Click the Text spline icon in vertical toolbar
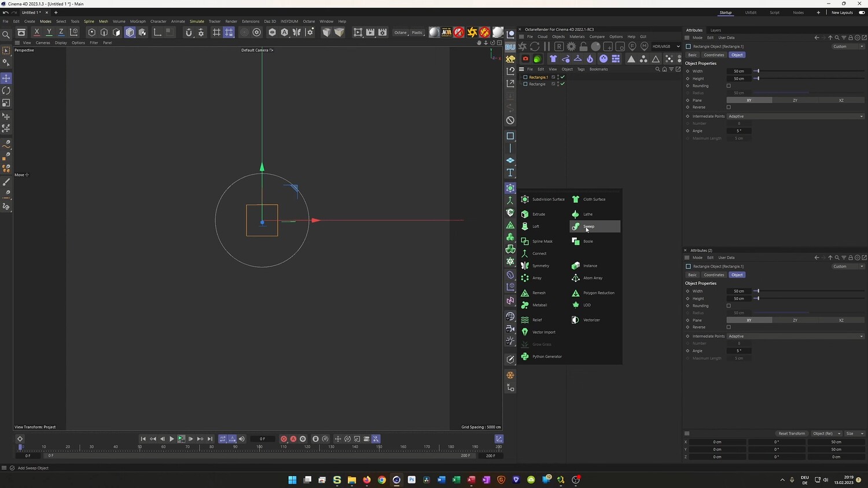Image resolution: width=868 pixels, height=488 pixels. 510,173
